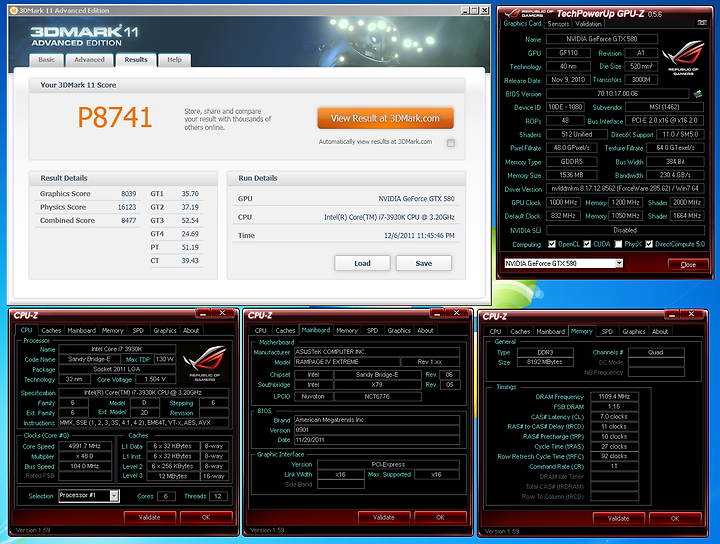Click the Close button in GPU-Z
The height and width of the screenshot is (544, 720).
click(688, 264)
